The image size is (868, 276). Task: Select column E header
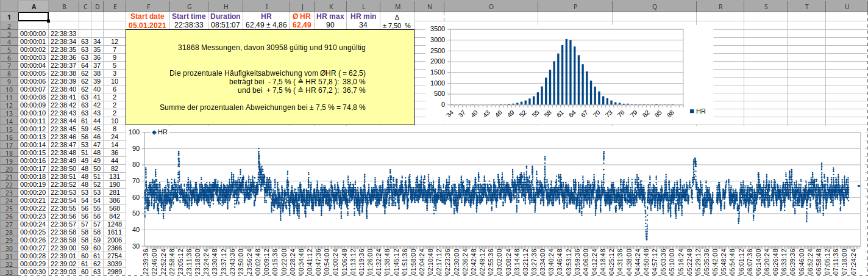115,7
